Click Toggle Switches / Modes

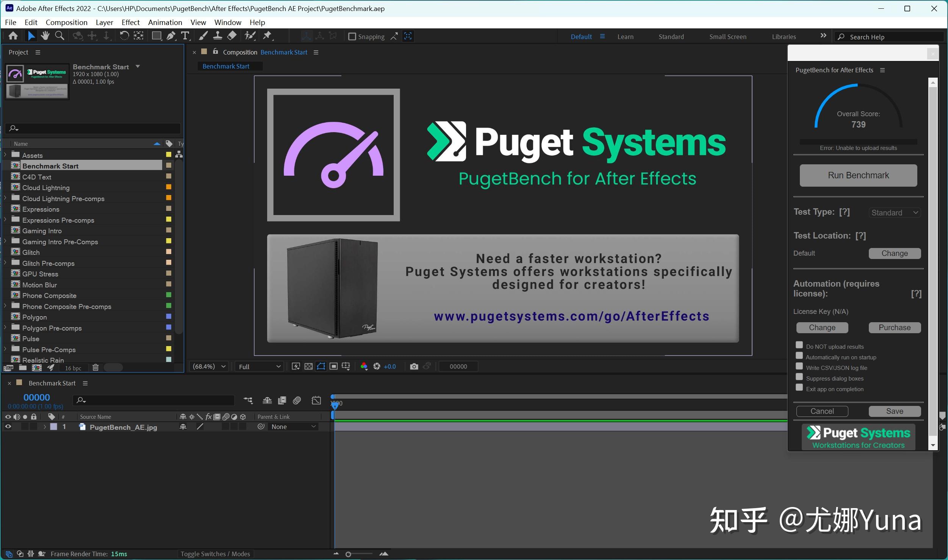click(215, 554)
